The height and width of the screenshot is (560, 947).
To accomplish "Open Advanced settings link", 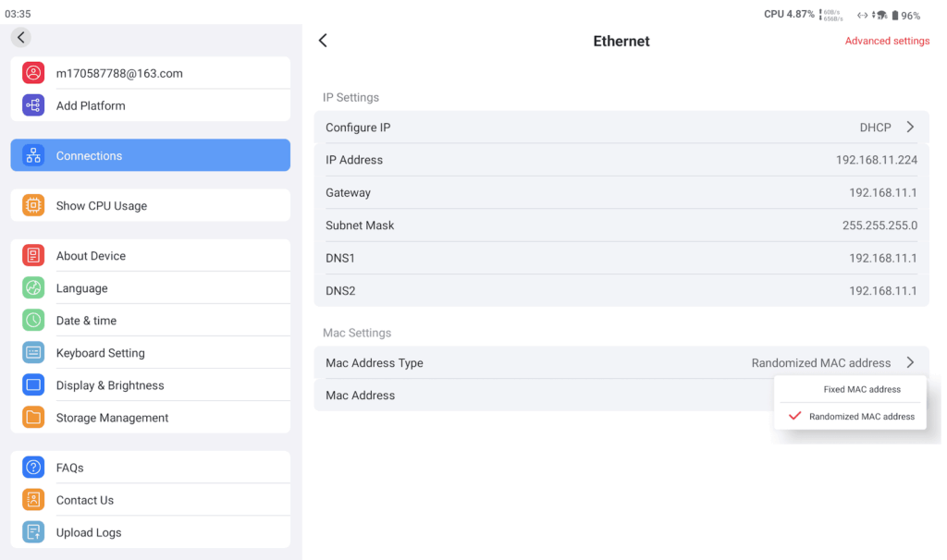I will click(x=887, y=41).
